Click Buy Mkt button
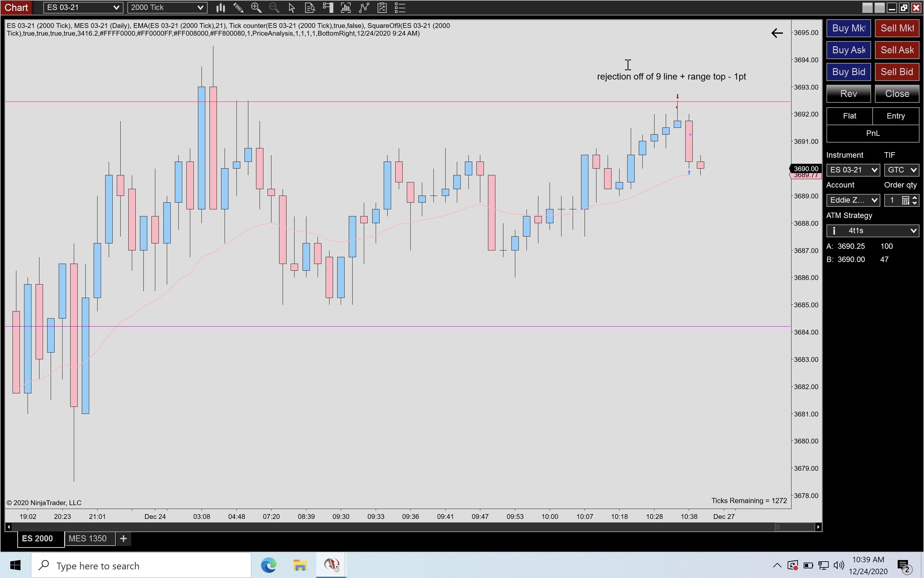Screen dimensions: 924x578 point(849,28)
